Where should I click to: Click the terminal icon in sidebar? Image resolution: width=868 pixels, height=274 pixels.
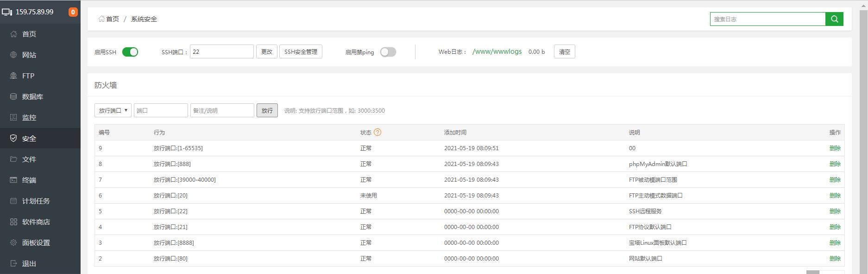click(x=13, y=180)
